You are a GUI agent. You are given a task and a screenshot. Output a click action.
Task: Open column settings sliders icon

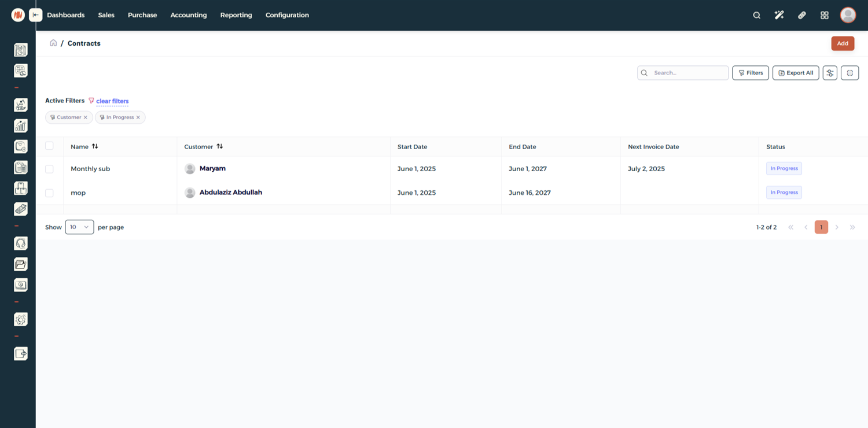pos(830,73)
